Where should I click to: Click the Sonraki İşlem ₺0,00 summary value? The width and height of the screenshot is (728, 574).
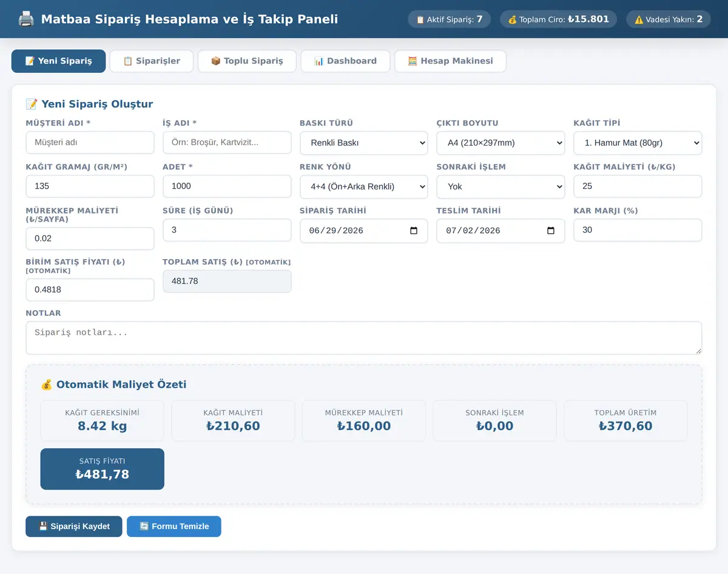(495, 426)
